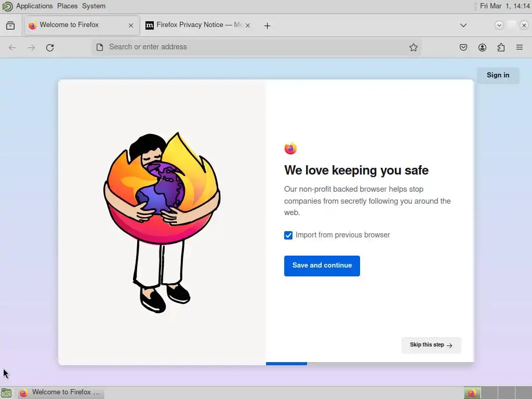The width and height of the screenshot is (532, 399).
Task: Open a new tab with the plus icon
Action: (x=268, y=25)
